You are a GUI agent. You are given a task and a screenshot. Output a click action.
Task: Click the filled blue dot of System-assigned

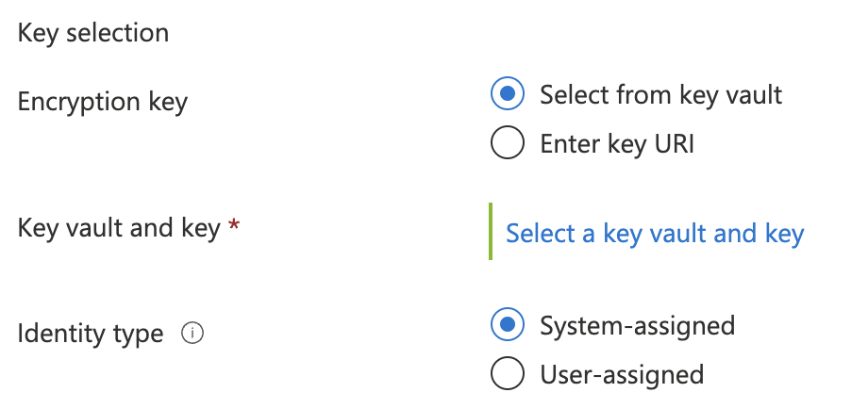[507, 324]
